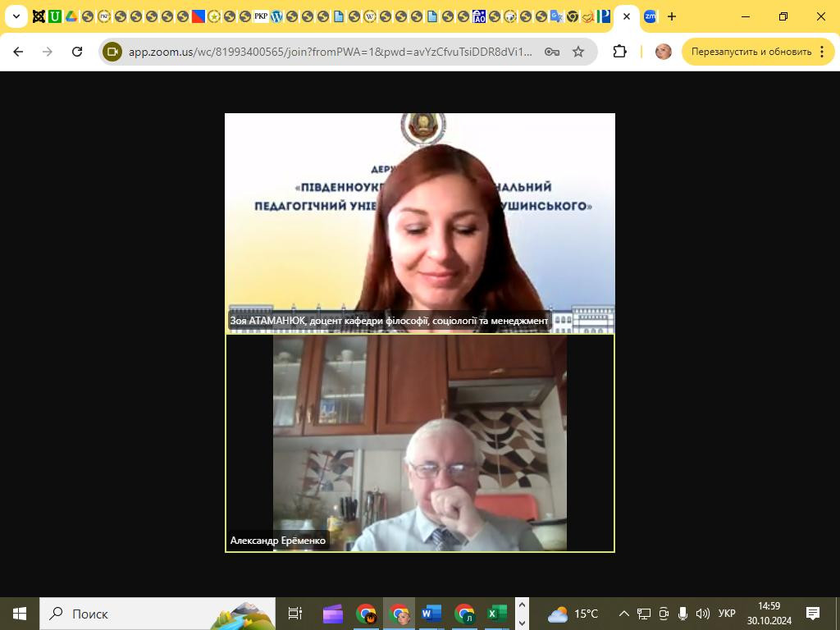This screenshot has height=630, width=840.
Task: Open the tab search dropdown arrow
Action: pyautogui.click(x=16, y=16)
